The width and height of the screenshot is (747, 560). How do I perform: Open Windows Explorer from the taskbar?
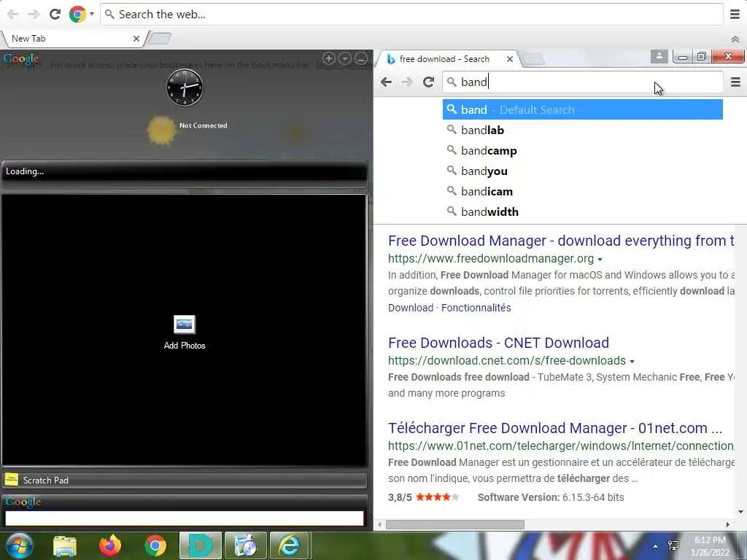(65, 545)
